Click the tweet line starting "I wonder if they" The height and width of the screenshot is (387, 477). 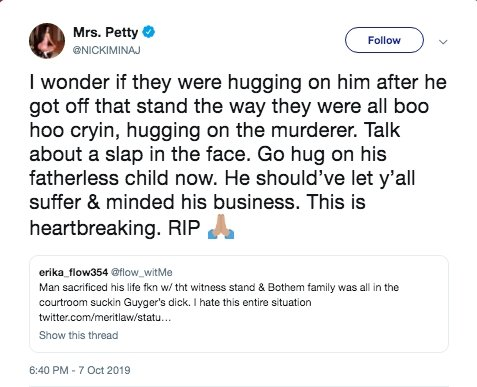point(238,82)
